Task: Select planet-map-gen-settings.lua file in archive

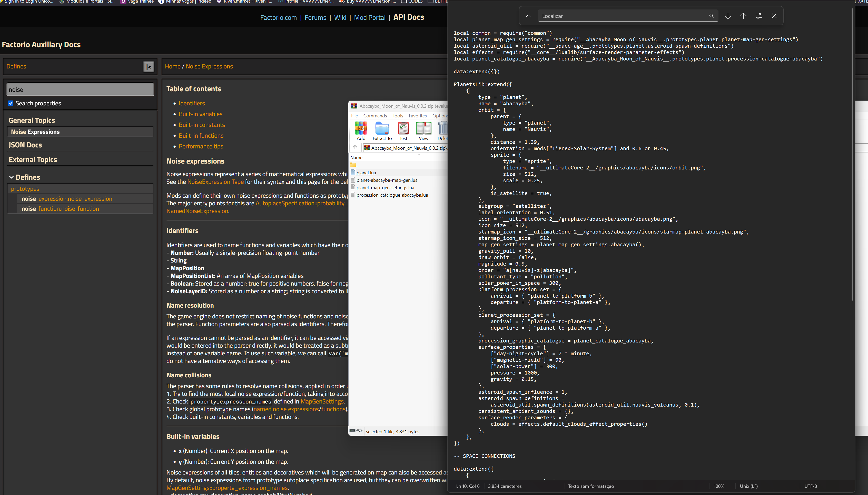Action: click(385, 188)
